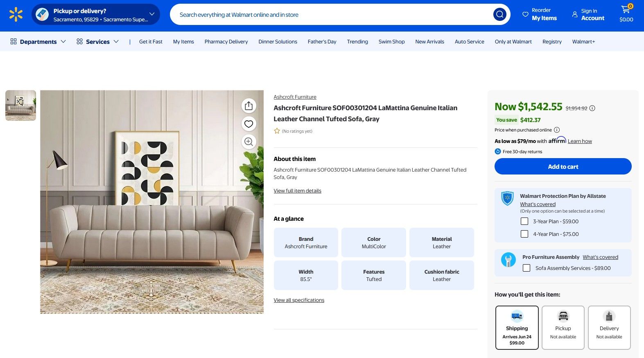The height and width of the screenshot is (358, 644).
Task: Open Pharmacy Delivery in the nav bar
Action: tap(226, 41)
